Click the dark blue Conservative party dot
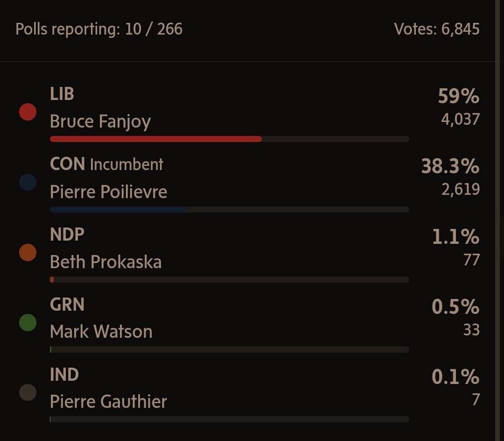This screenshot has height=441, width=504. click(x=28, y=182)
